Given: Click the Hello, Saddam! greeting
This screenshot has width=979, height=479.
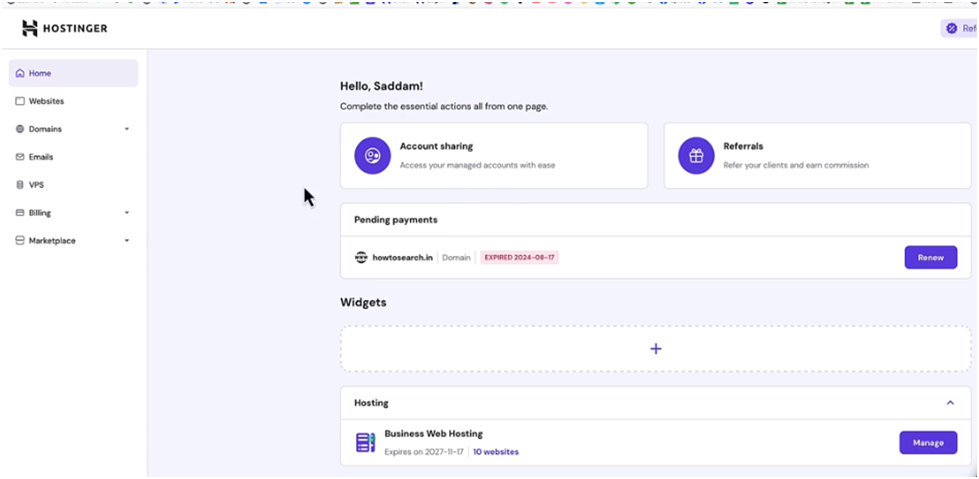Looking at the screenshot, I should (x=381, y=86).
